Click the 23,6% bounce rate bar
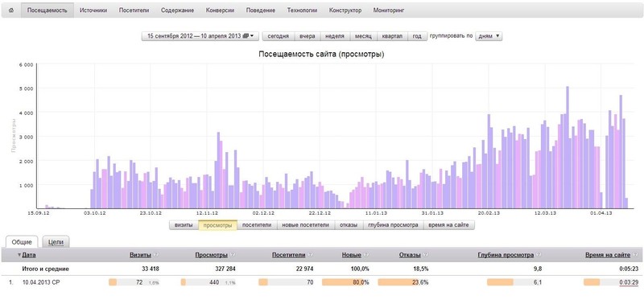This screenshot has height=300, width=644. point(403,282)
